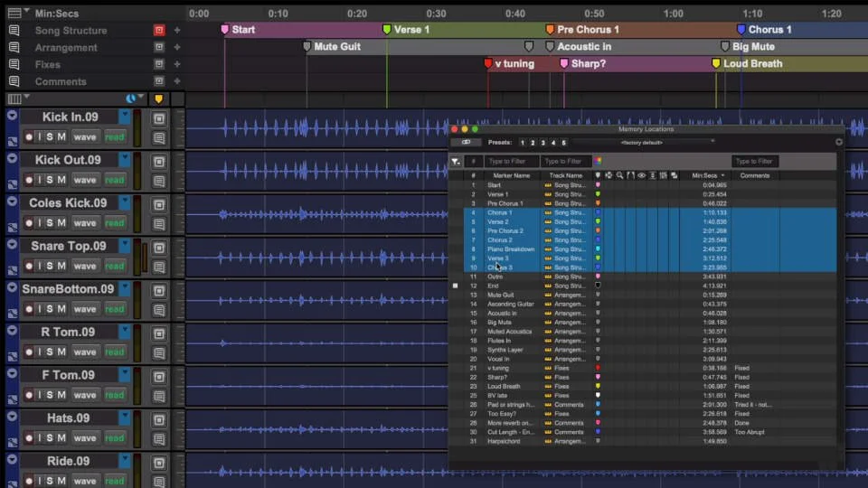The image size is (868, 488).
Task: Open Snare Top.09 track view 'wave' selector
Action: 85,266
